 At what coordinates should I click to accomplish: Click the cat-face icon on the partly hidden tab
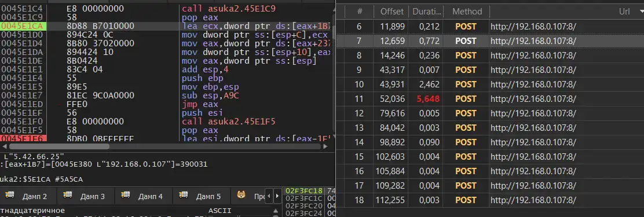coord(241,195)
